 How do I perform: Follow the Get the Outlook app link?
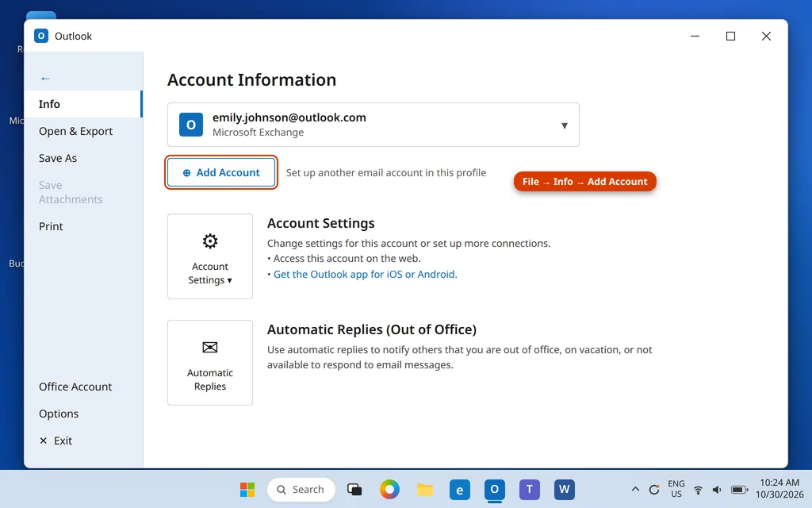[366, 274]
